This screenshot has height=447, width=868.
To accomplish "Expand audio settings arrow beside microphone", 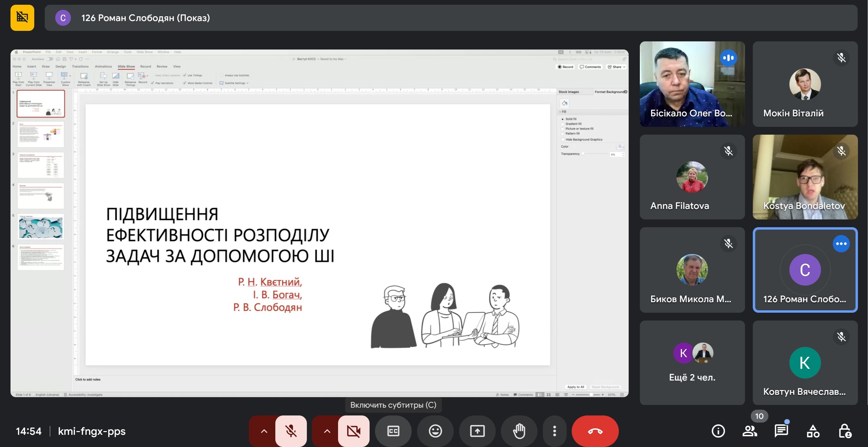I will (x=264, y=431).
